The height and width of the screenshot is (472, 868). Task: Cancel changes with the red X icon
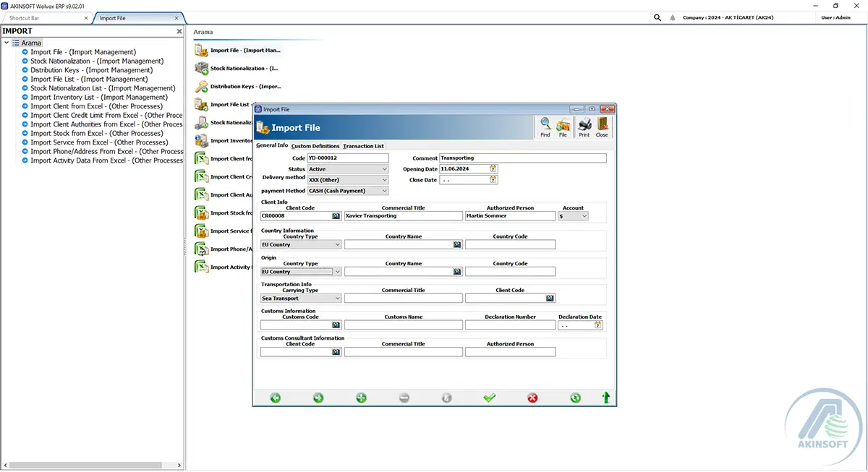532,398
